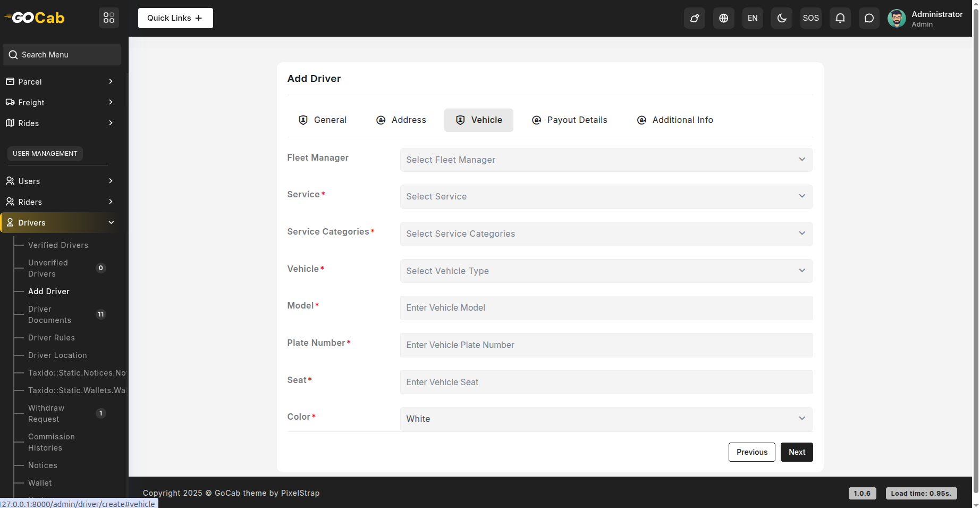Switch language with EN button
Image resolution: width=980 pixels, height=508 pixels.
(x=753, y=18)
